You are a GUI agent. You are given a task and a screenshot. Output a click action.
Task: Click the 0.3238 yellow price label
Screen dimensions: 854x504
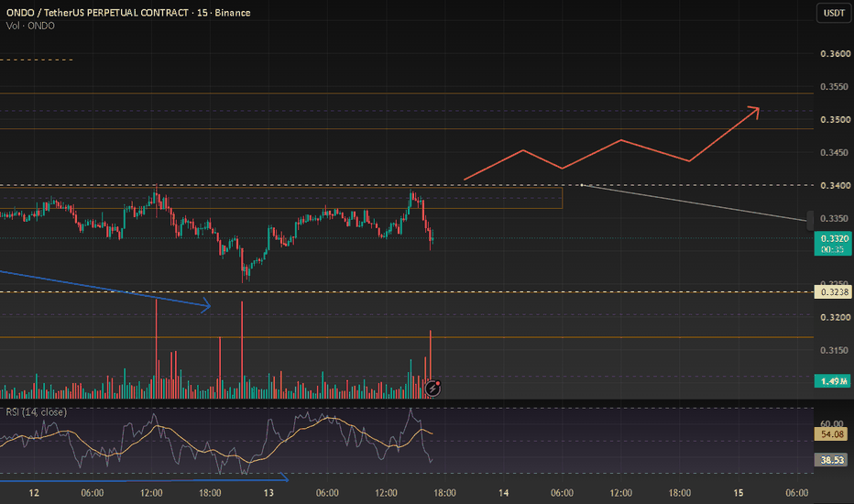click(833, 292)
